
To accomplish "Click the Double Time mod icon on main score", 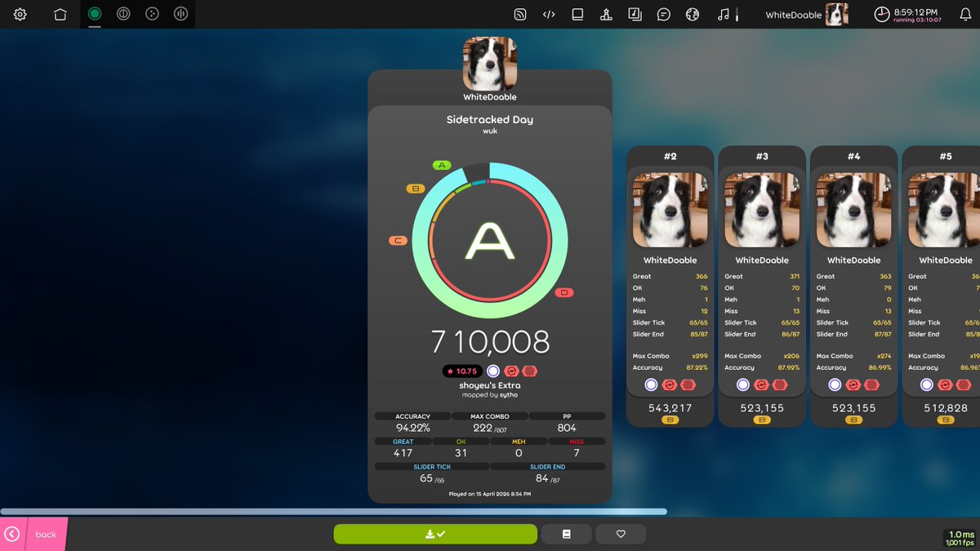I will 511,371.
